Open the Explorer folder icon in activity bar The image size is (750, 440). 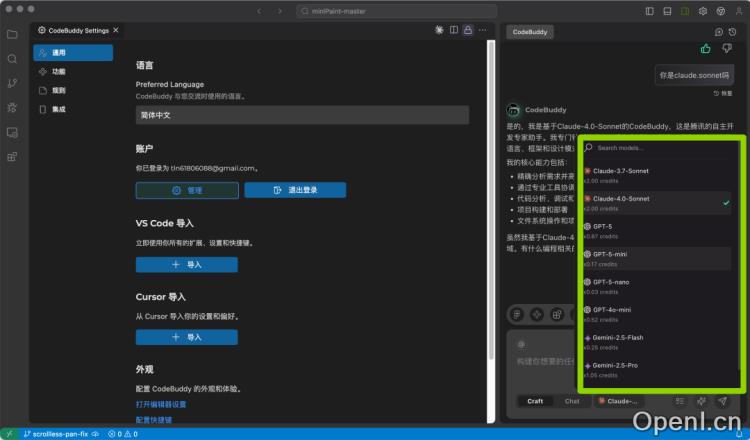coord(12,34)
